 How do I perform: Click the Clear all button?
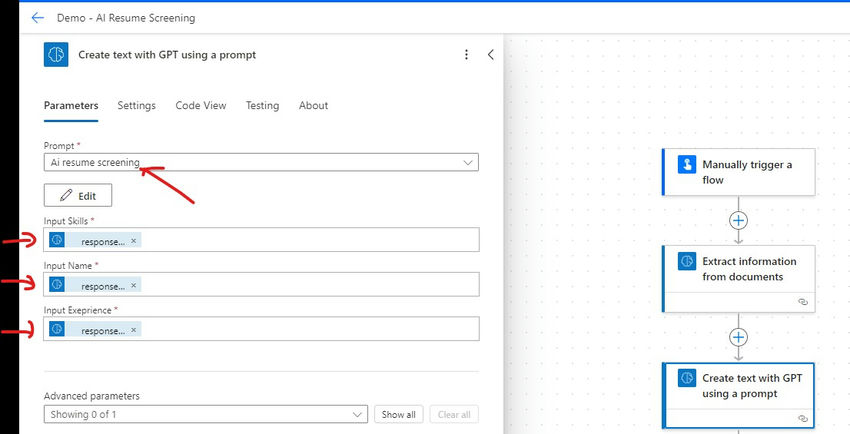(x=454, y=414)
